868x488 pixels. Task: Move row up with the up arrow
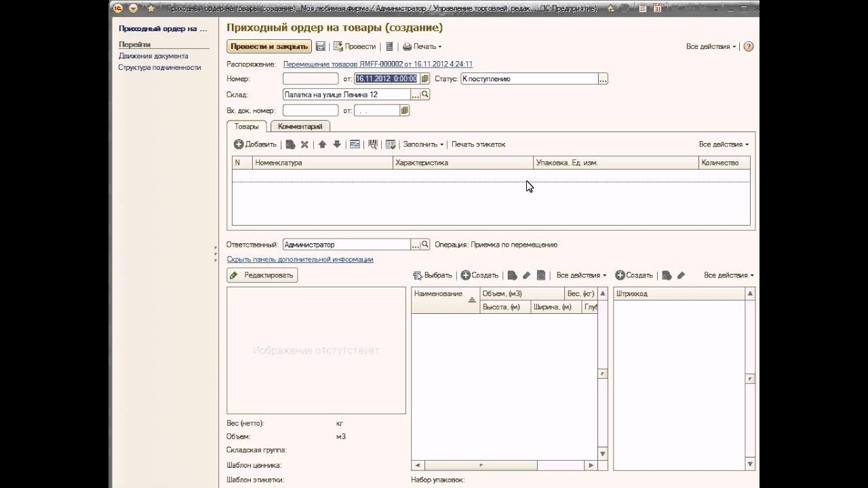(322, 144)
